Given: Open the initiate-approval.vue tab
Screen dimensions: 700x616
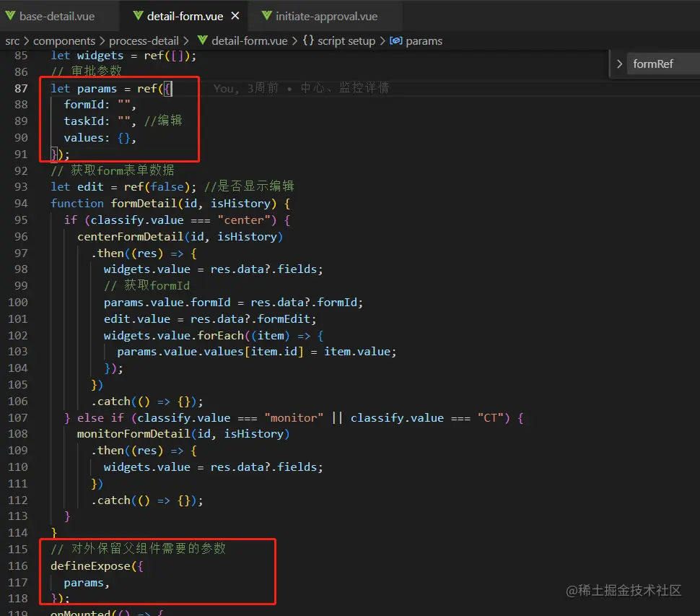Looking at the screenshot, I should 326,16.
